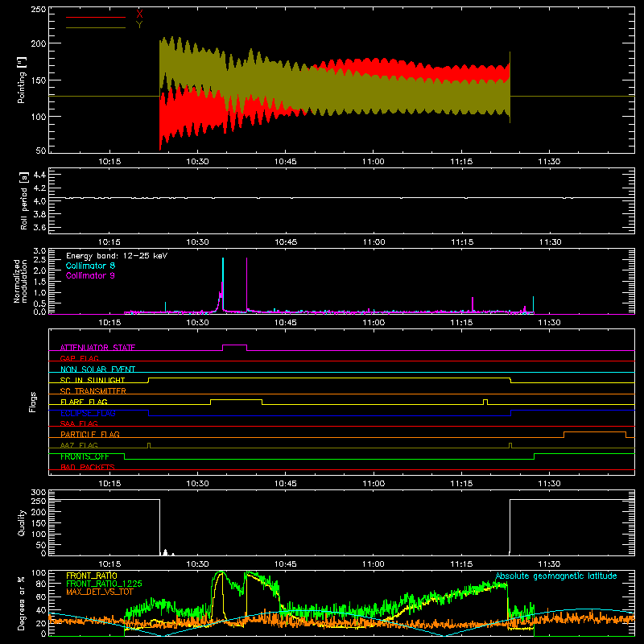Click the 4.0 label on roll period axis
Image resolution: width=644 pixels, height=644 pixels.
(x=39, y=201)
